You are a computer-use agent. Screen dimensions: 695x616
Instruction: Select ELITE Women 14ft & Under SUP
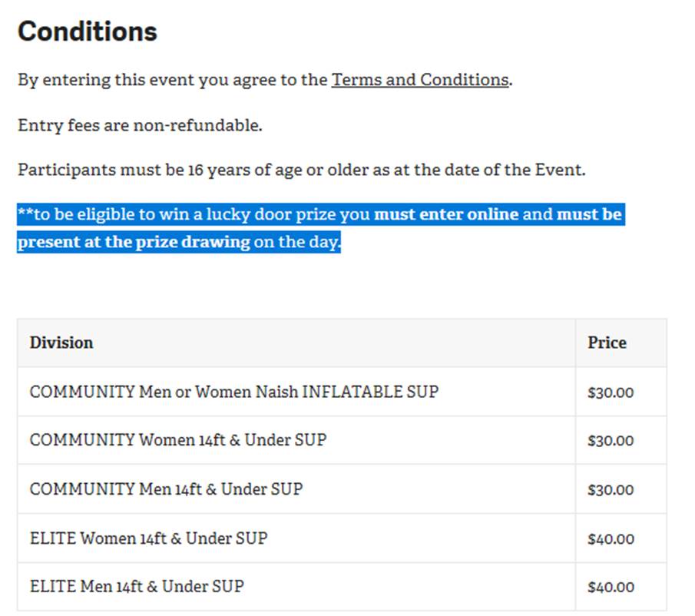pos(148,538)
